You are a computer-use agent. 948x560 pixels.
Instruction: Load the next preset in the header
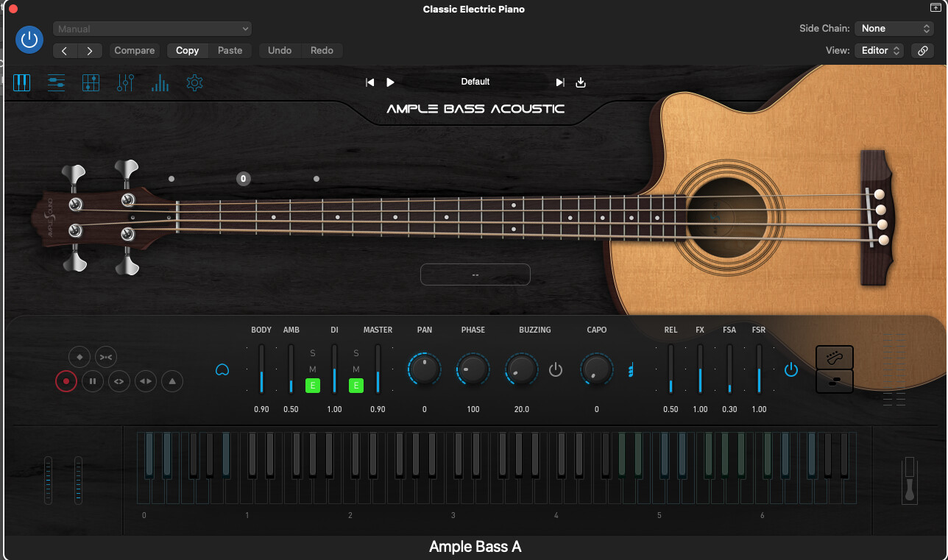[560, 82]
